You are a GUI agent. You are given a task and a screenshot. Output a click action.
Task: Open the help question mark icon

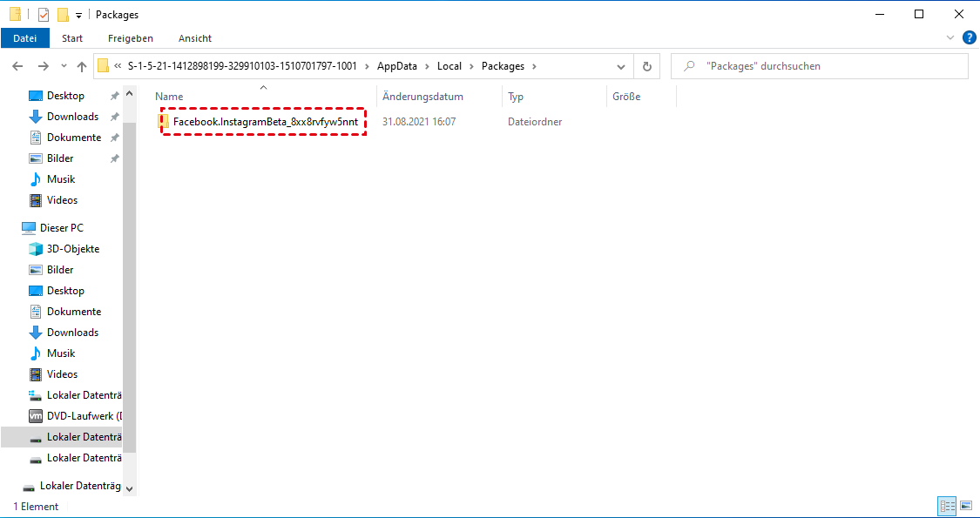[969, 37]
